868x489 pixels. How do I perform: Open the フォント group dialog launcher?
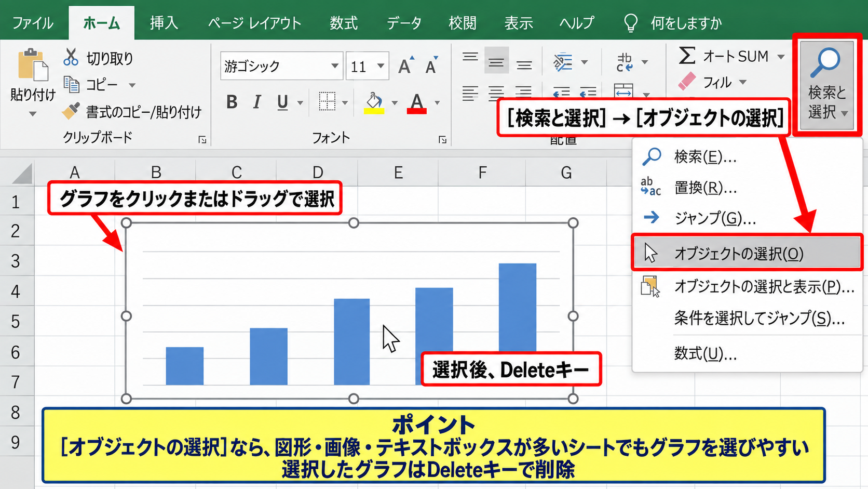click(442, 139)
